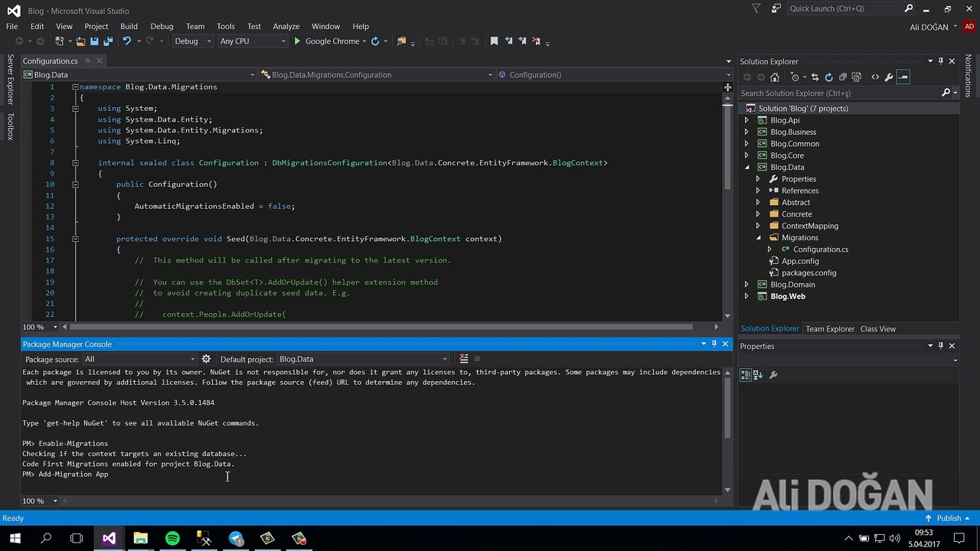Expand the References node

(758, 191)
